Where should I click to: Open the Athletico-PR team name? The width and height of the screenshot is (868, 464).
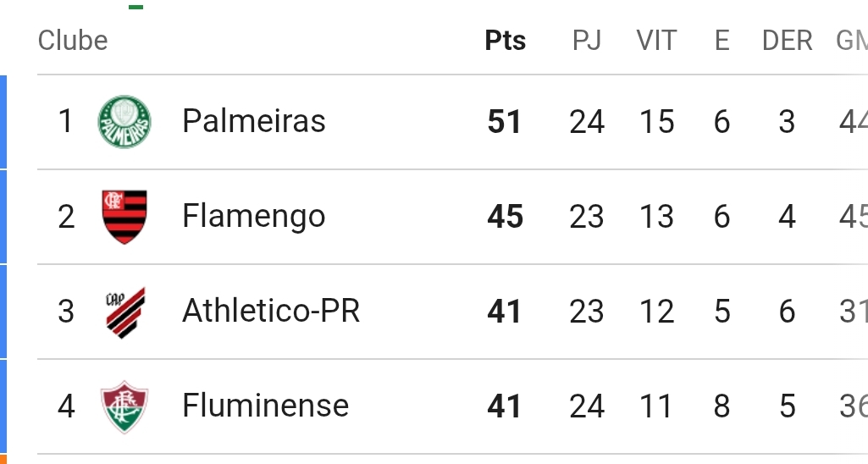point(271,311)
